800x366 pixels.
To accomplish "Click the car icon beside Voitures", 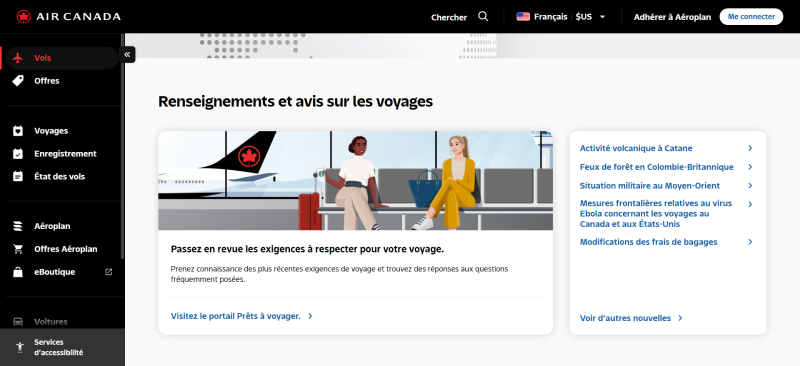I will (x=18, y=322).
